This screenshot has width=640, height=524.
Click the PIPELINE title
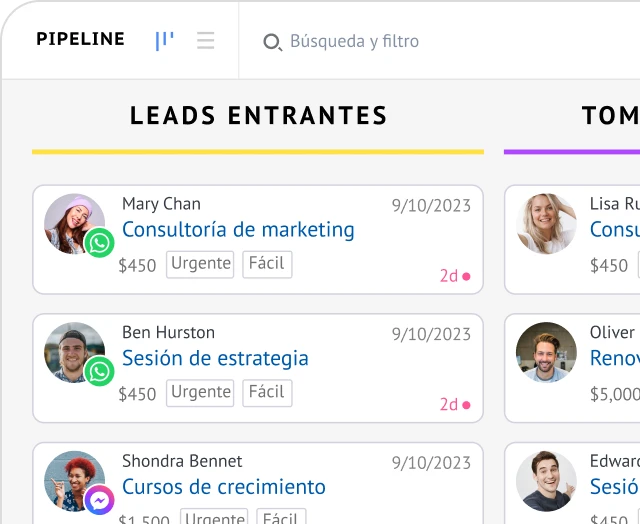[x=80, y=39]
